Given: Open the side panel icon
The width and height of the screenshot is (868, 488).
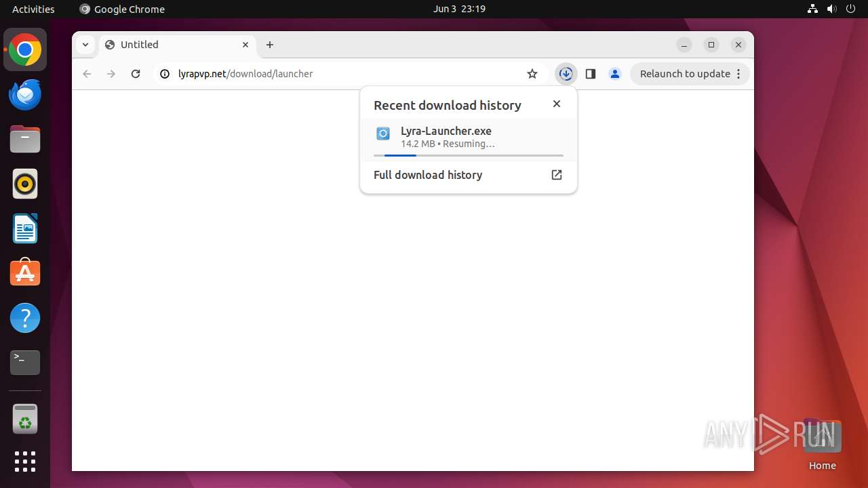Looking at the screenshot, I should (x=591, y=74).
